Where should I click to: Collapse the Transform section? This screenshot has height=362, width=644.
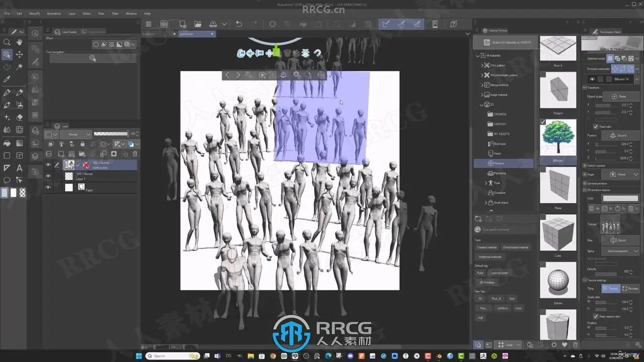click(x=586, y=87)
